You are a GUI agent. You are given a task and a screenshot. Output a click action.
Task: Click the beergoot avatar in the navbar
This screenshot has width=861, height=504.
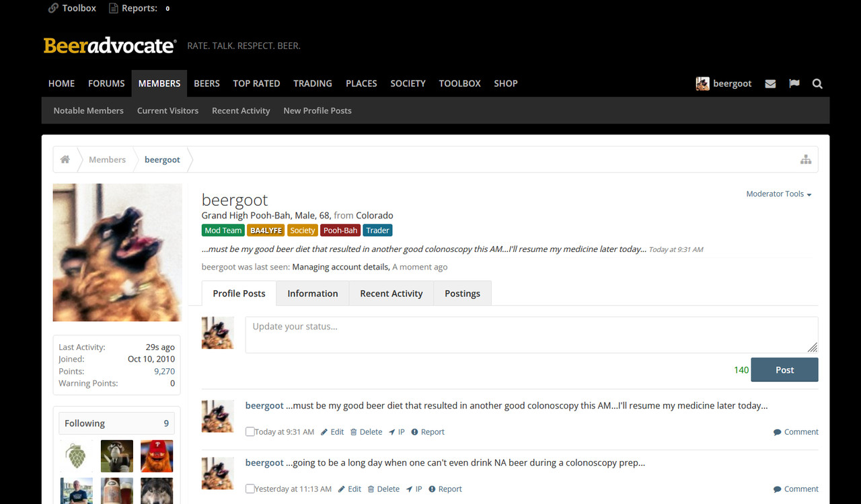pyautogui.click(x=702, y=83)
